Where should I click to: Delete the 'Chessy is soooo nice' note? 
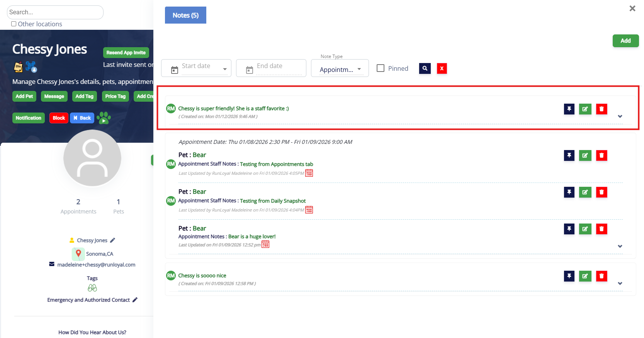point(602,276)
